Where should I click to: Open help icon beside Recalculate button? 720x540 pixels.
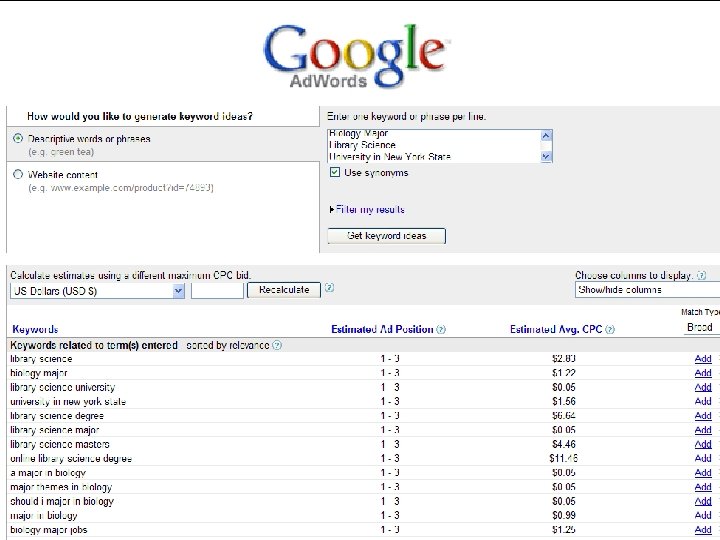click(329, 288)
